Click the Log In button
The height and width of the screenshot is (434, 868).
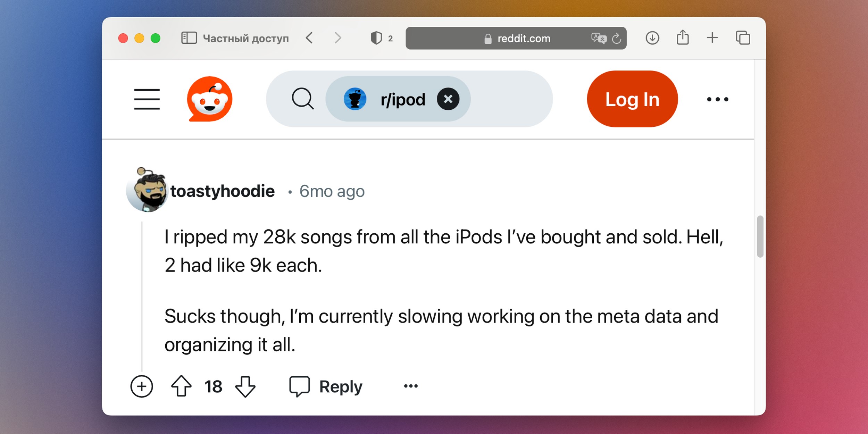(632, 100)
